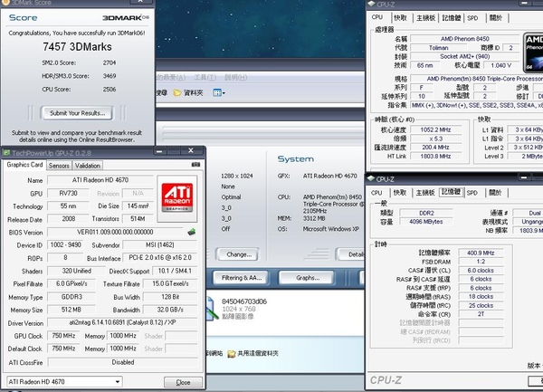Click the Driver Version field in GPU-Z
Screen dimensions: 543x392
122,322
